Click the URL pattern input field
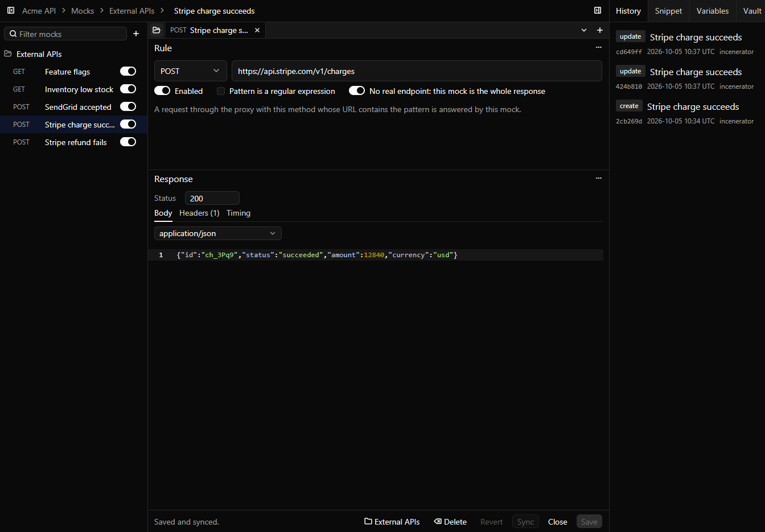The height and width of the screenshot is (532, 765). point(417,71)
